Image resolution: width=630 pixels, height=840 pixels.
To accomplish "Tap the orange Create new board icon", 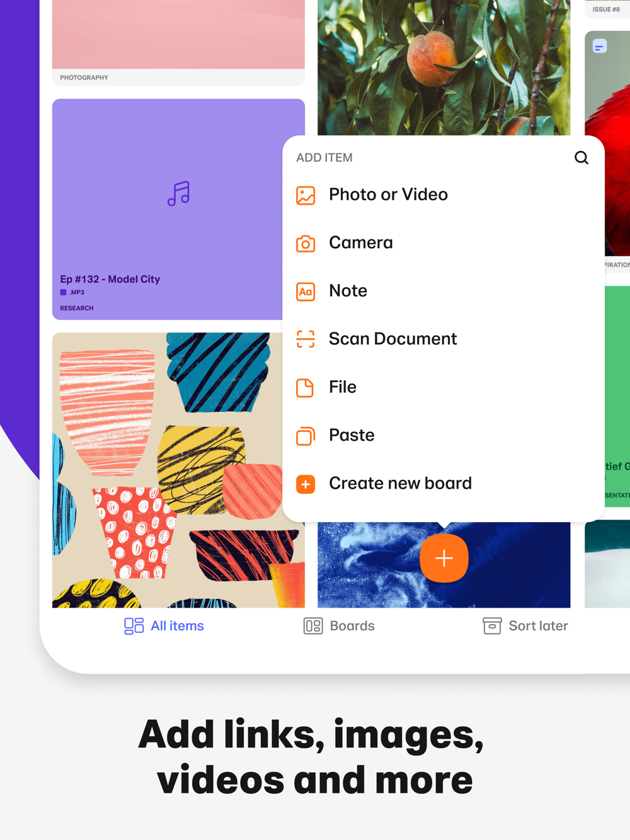I will tap(306, 484).
